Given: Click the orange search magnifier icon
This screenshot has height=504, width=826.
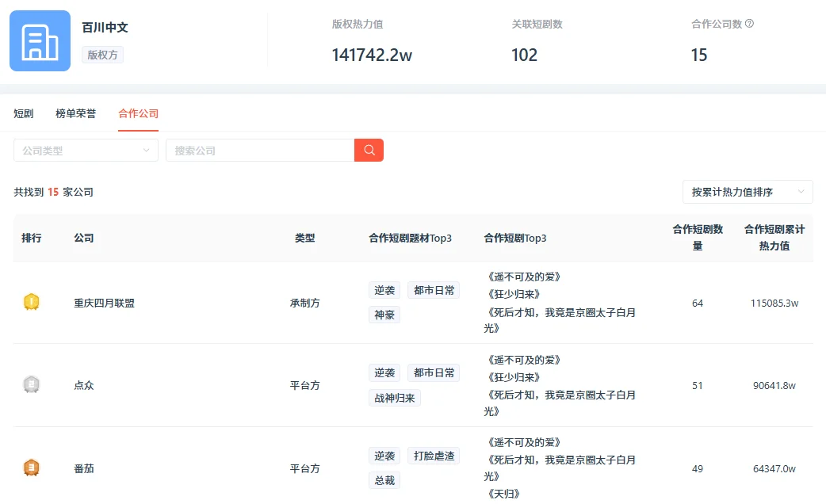Looking at the screenshot, I should (x=369, y=150).
